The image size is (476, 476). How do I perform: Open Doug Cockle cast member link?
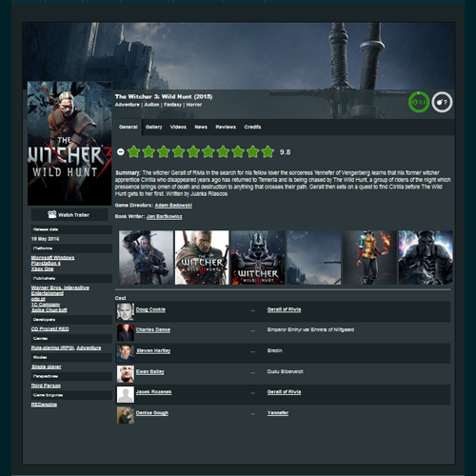point(150,309)
